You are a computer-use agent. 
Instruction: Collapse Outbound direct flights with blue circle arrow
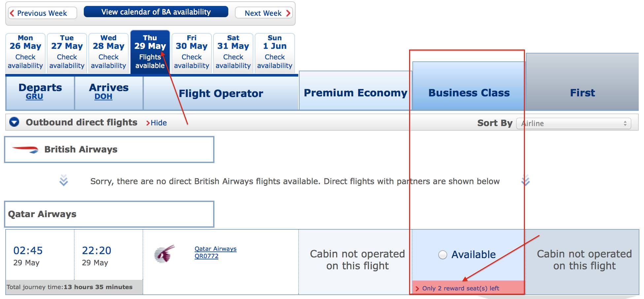pos(14,122)
